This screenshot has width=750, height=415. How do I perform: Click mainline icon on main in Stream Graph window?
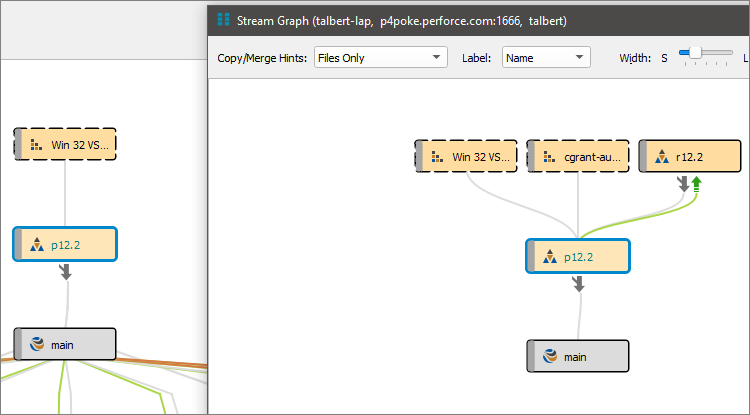point(548,356)
